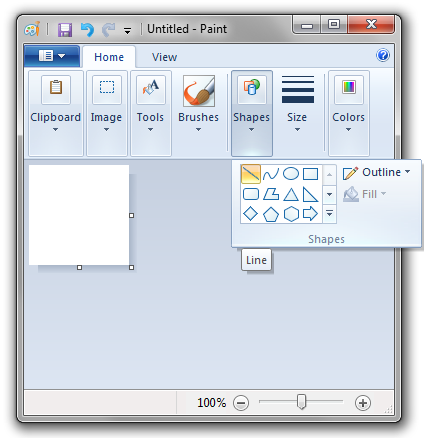Select the Triangle shape
The height and width of the screenshot is (438, 433).
coord(291,194)
